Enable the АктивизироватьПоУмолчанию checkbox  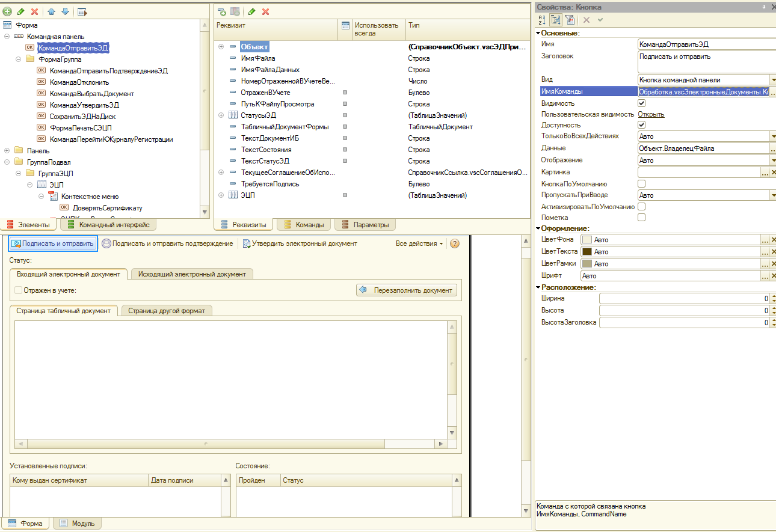coord(641,207)
